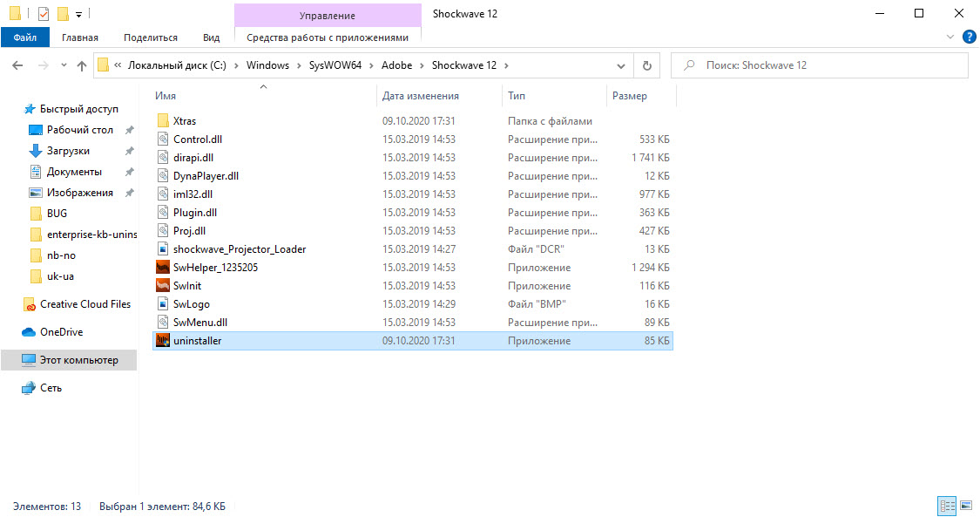Click the uninstaller application icon
Screen dimensions: 980x517
pyautogui.click(x=163, y=341)
